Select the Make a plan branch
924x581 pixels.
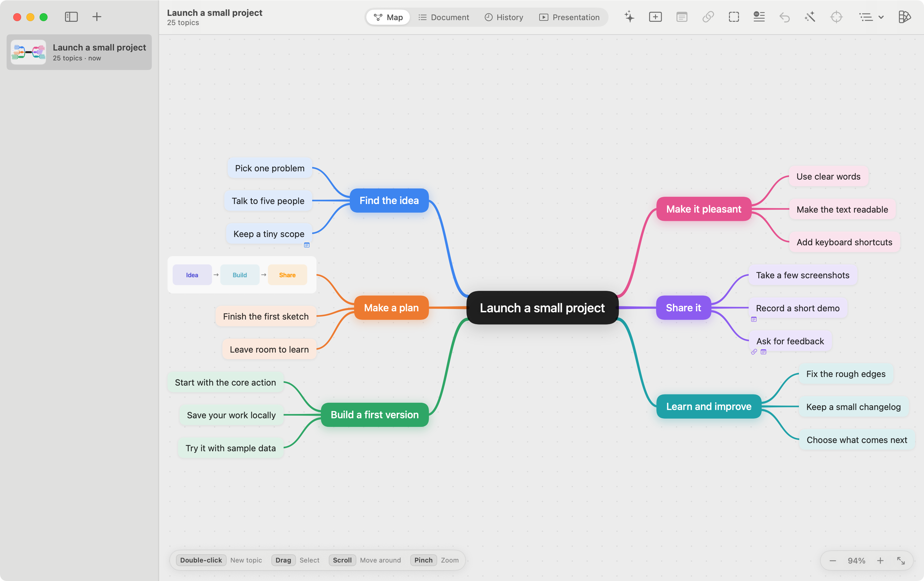pyautogui.click(x=391, y=308)
